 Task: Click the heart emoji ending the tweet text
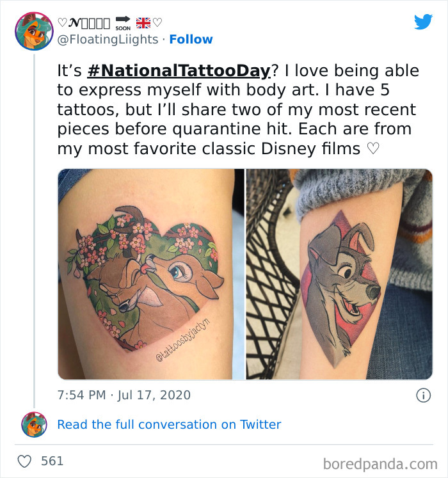(372, 149)
